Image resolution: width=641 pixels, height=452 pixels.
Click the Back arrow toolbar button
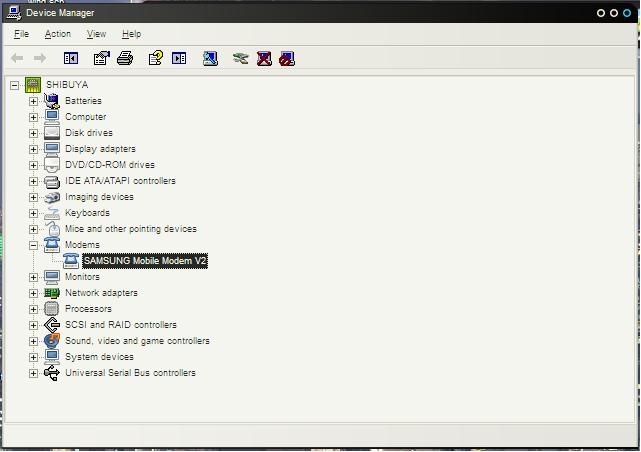click(17, 58)
